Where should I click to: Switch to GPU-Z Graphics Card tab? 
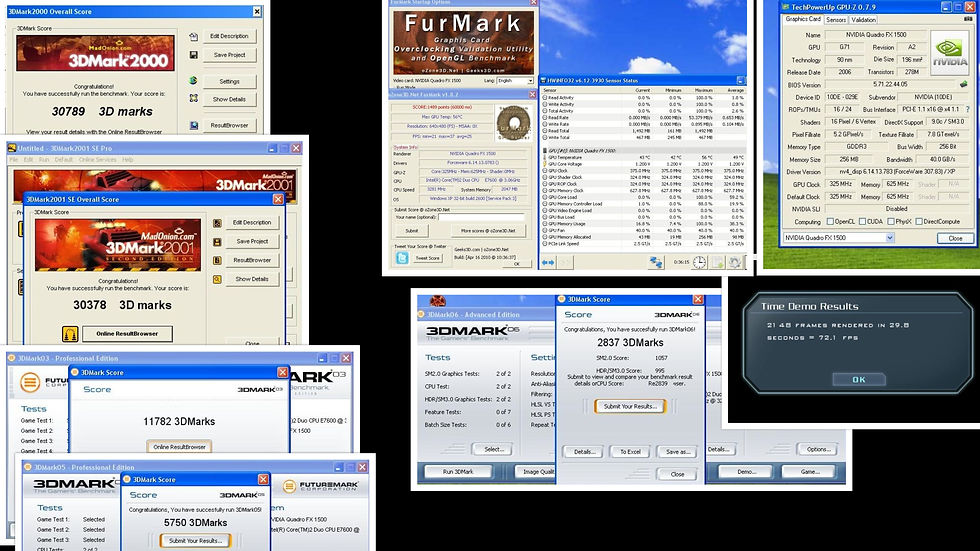click(803, 19)
